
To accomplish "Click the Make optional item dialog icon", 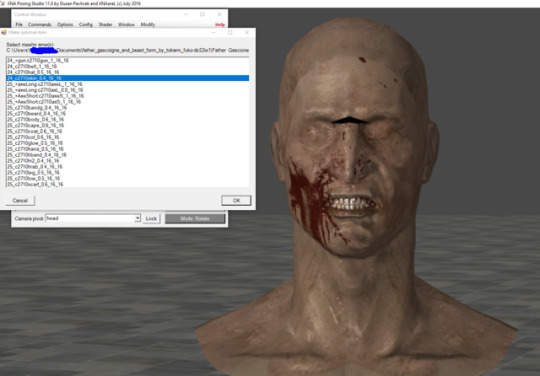I will [4, 32].
